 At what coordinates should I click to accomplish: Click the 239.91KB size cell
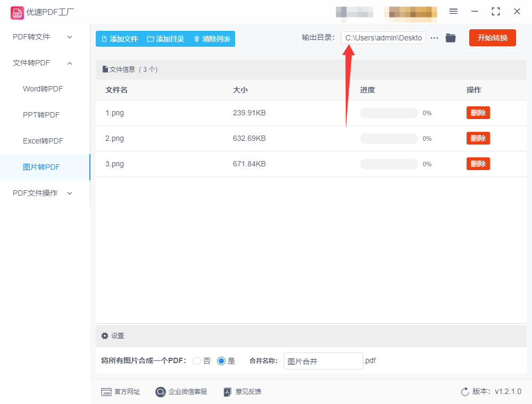coord(249,113)
